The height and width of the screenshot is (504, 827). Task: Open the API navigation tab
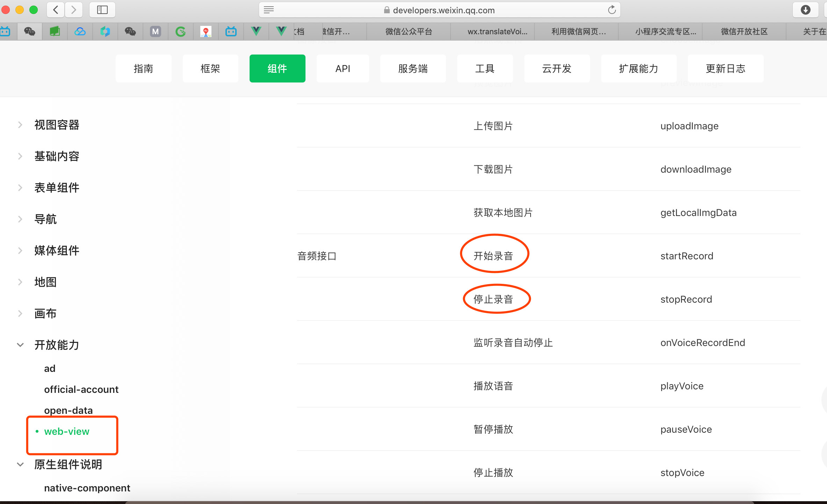click(343, 69)
